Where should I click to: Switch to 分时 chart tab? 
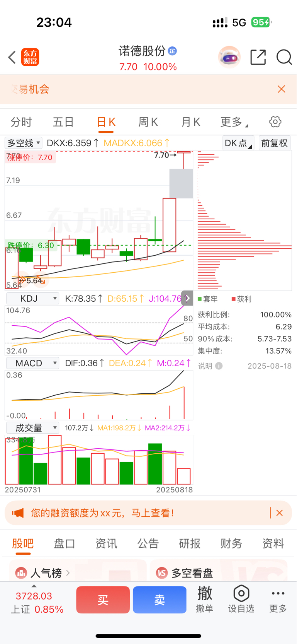[x=21, y=122]
